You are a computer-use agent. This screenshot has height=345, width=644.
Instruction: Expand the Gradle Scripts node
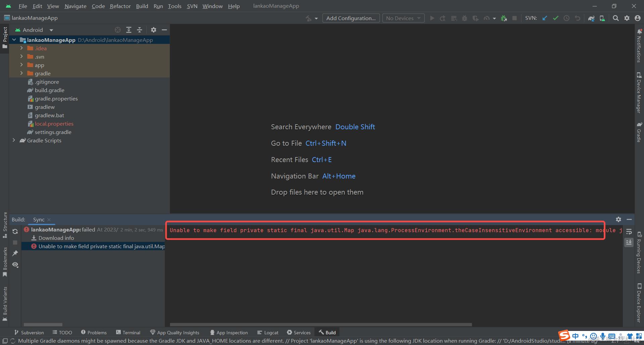[14, 140]
